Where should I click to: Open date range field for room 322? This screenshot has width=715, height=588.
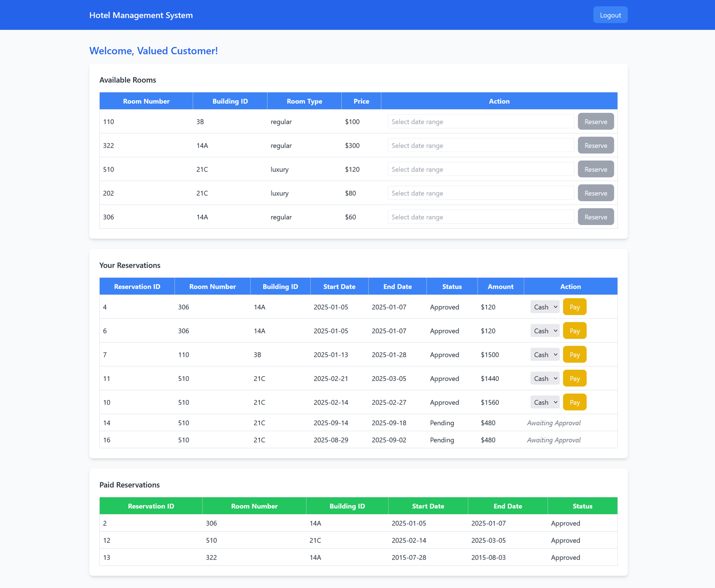tap(480, 145)
